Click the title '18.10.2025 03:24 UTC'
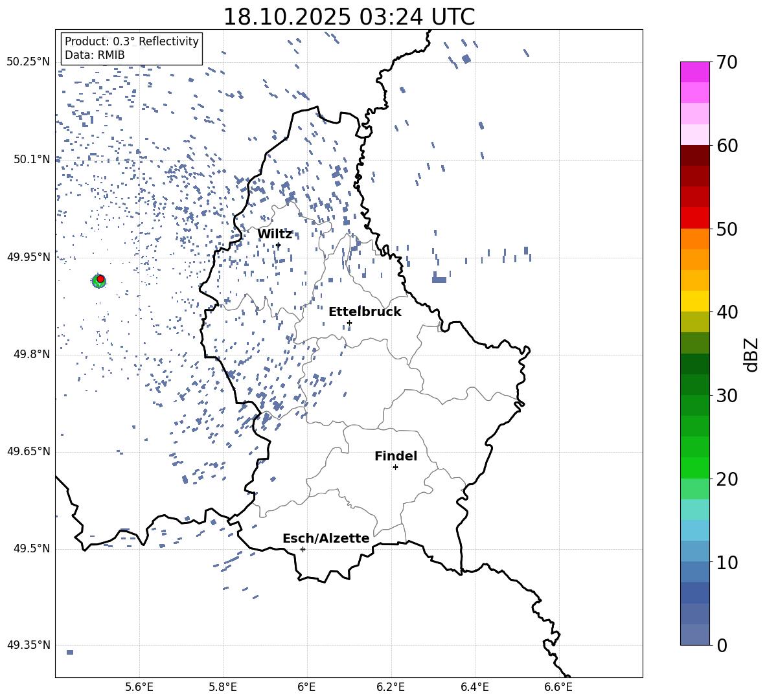 (x=349, y=17)
